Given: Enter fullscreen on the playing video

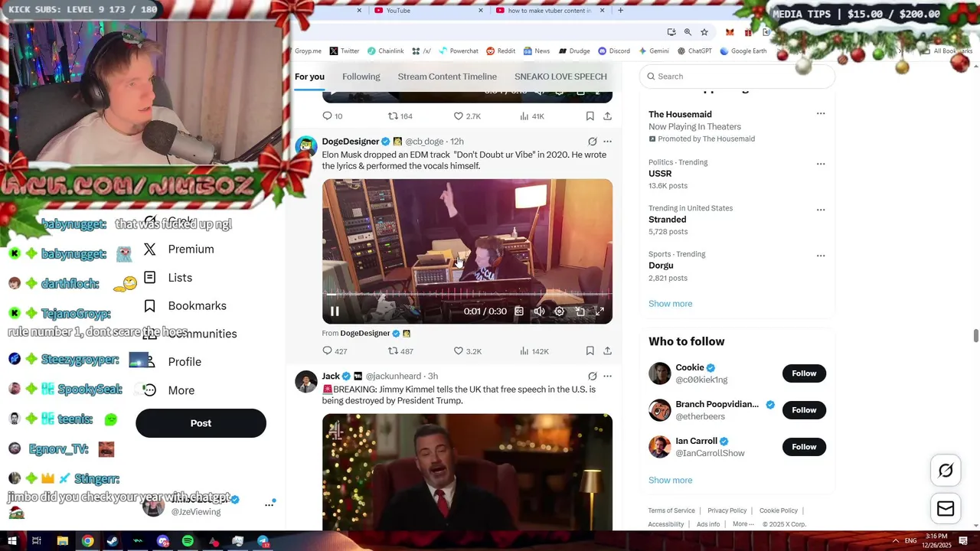Looking at the screenshot, I should coord(600,311).
